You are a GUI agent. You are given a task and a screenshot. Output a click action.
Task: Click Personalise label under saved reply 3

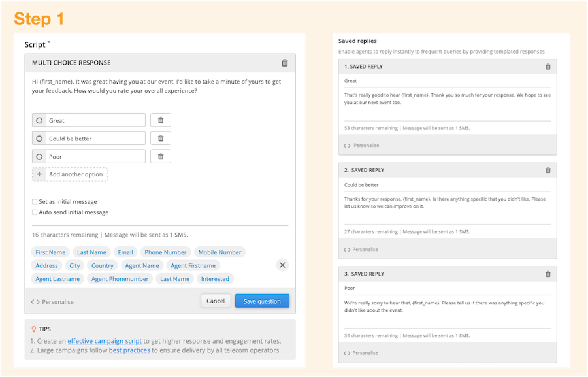[365, 353]
